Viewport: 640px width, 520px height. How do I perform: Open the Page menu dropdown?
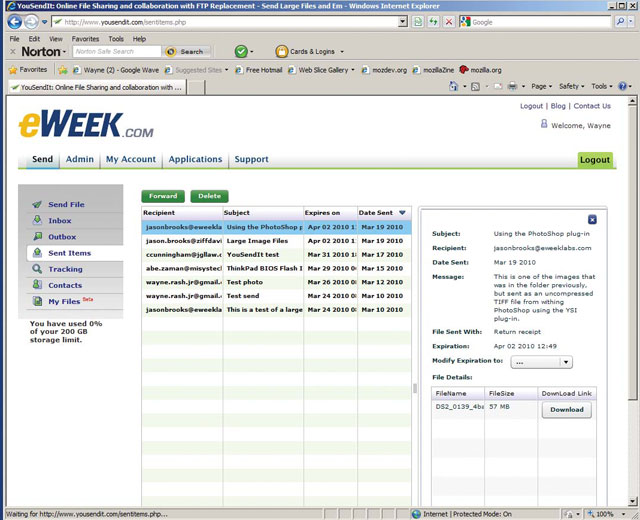(x=541, y=87)
